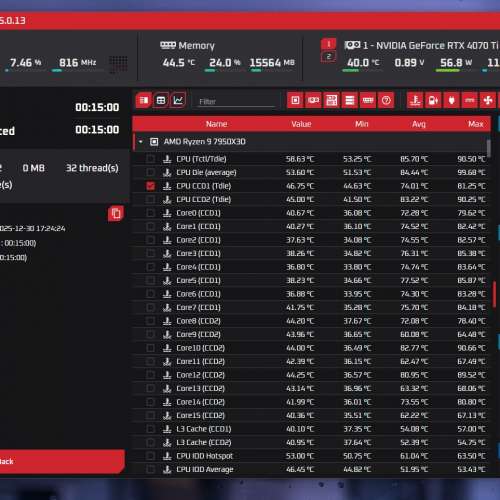Click the 7.46 % usage reading

26,63
